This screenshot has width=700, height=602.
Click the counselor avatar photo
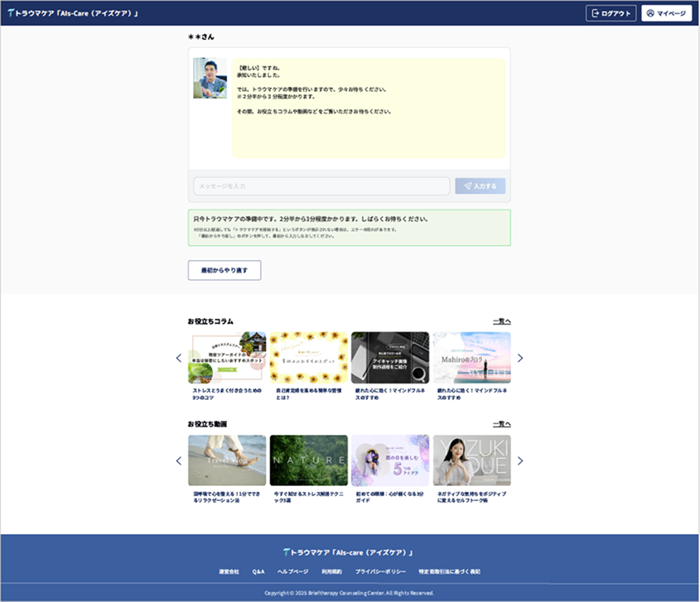(x=210, y=79)
